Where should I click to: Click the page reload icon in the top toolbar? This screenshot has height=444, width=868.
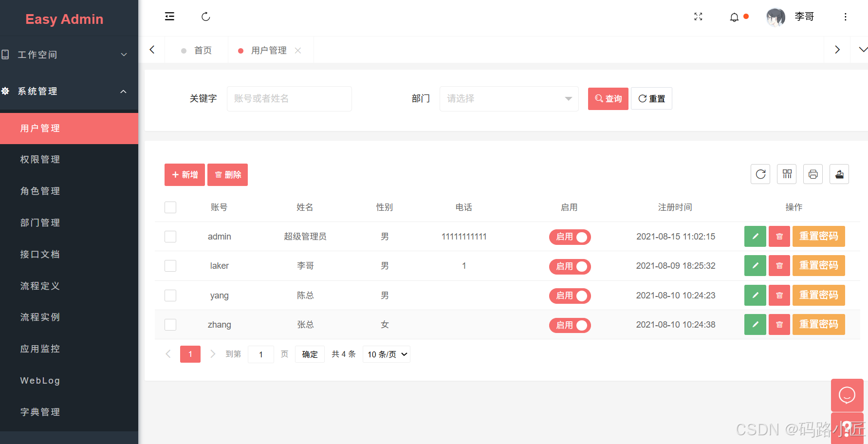click(205, 16)
